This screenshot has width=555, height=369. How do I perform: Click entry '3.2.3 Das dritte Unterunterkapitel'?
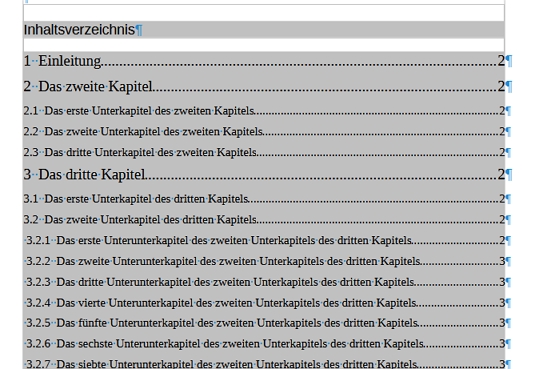(265, 282)
